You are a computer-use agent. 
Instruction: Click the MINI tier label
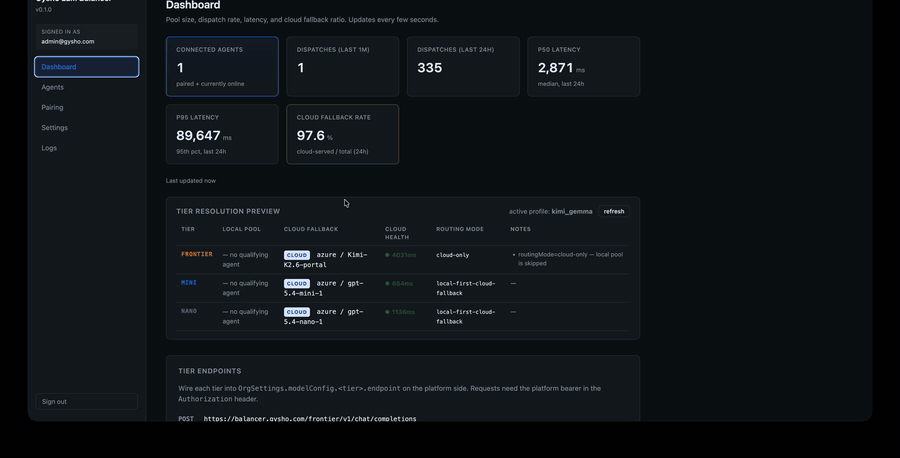189,282
